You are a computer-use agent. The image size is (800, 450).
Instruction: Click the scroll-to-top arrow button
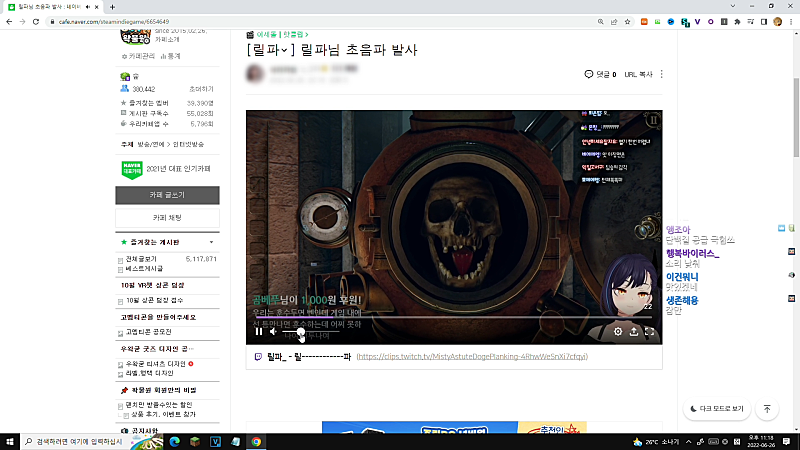tap(767, 409)
